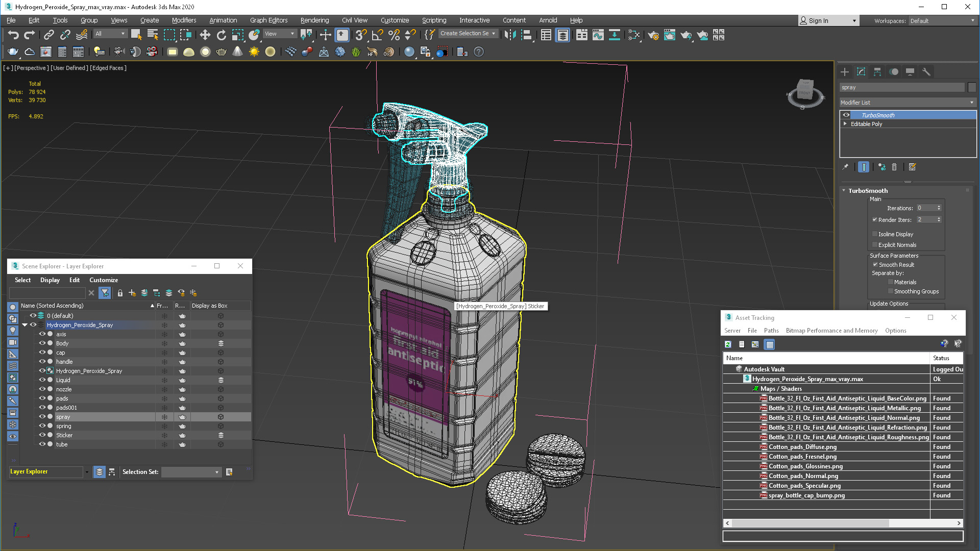The height and width of the screenshot is (551, 980).
Task: Toggle the 3D Snaps button
Action: 361,35
